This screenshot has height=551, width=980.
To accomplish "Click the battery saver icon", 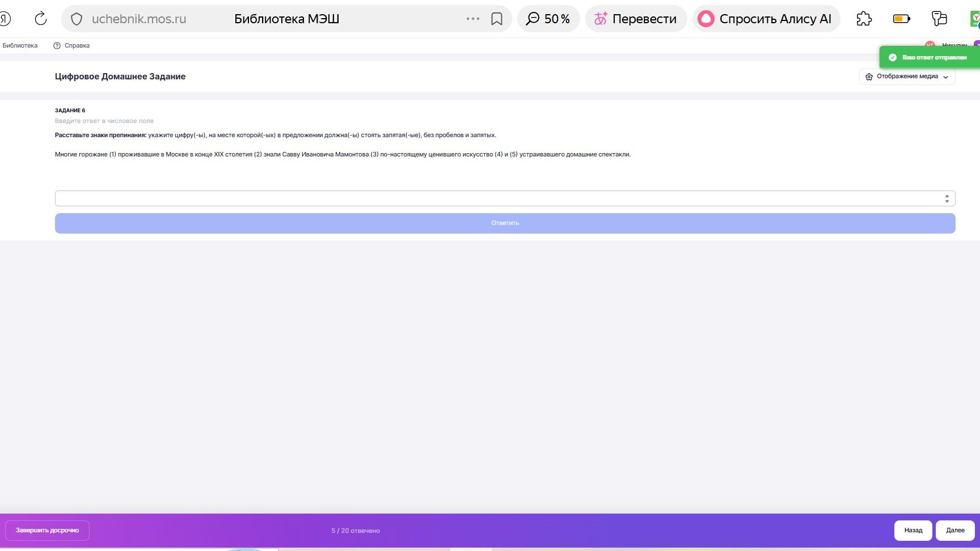I will (901, 19).
